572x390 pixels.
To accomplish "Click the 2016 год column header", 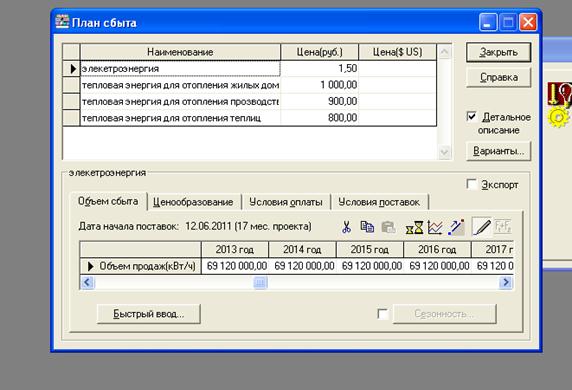I will (x=437, y=250).
